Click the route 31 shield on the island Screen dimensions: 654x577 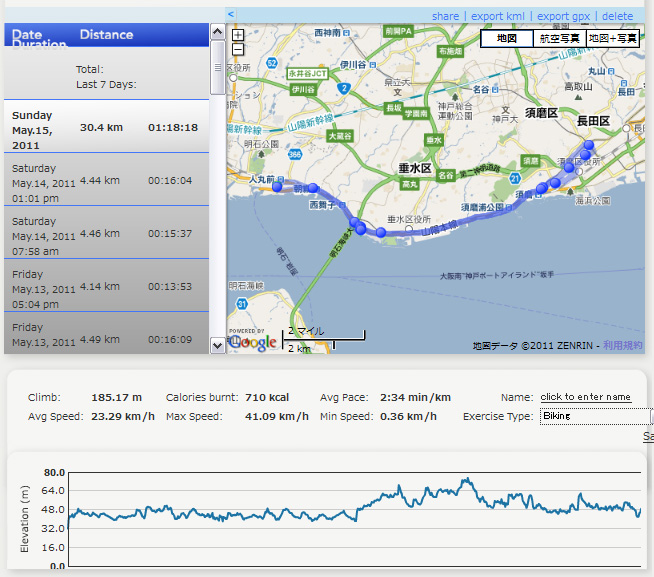(242, 304)
